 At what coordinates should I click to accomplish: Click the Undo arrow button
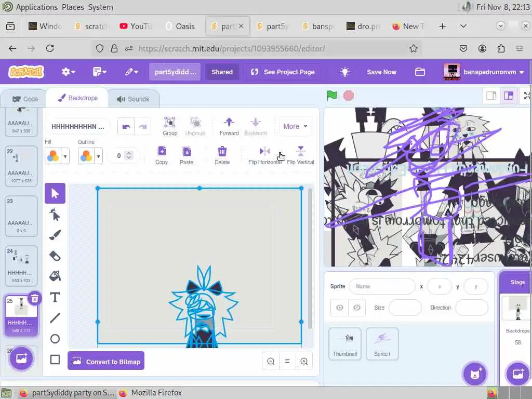pyautogui.click(x=126, y=127)
